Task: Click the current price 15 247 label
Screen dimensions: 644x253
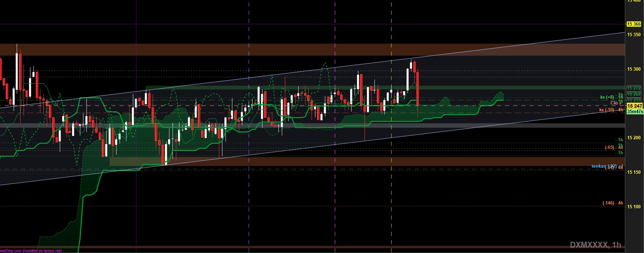Action: tap(635, 106)
